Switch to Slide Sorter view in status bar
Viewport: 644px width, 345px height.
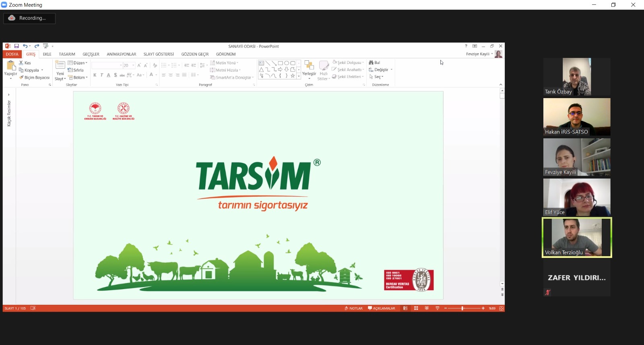(416, 308)
